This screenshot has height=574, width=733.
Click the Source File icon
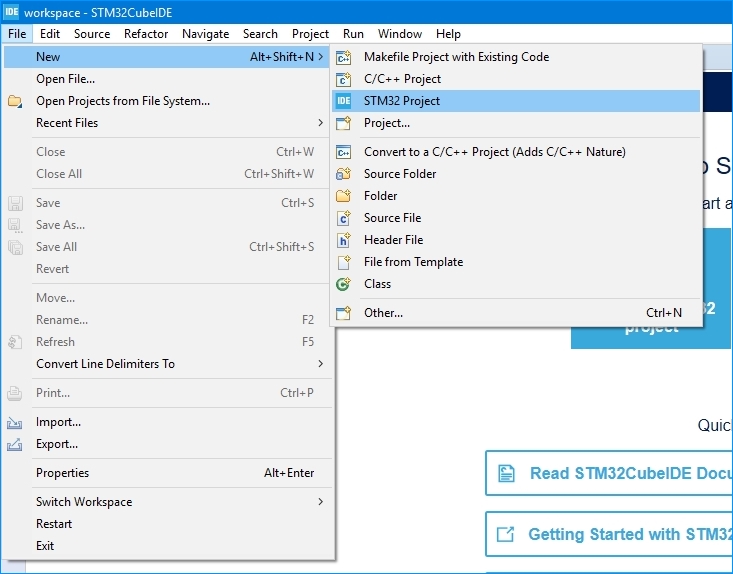click(344, 218)
